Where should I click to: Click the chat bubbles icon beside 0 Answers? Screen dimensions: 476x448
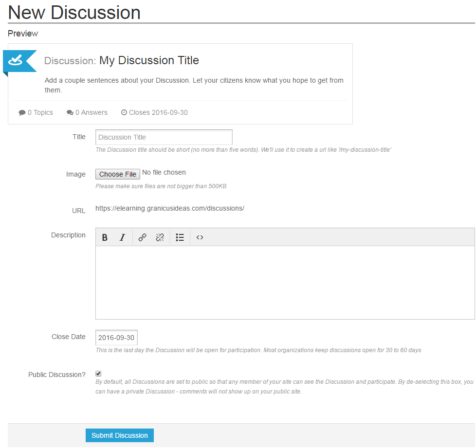(x=70, y=113)
